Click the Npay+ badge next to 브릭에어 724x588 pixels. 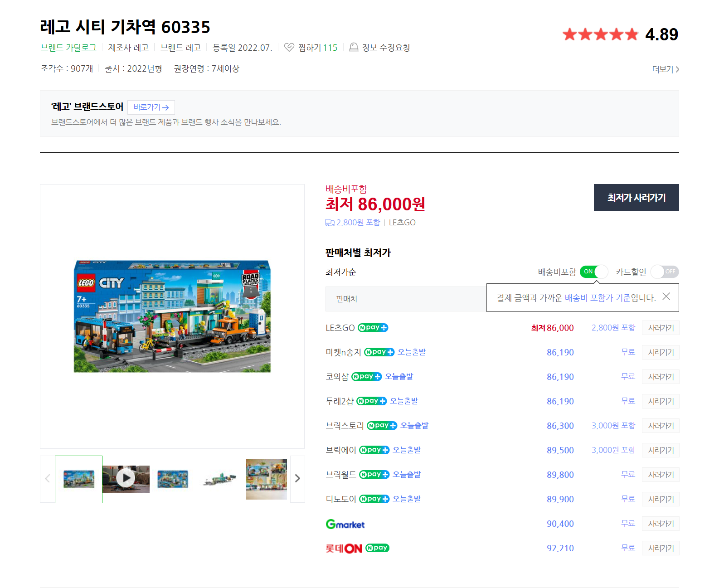[x=374, y=450]
